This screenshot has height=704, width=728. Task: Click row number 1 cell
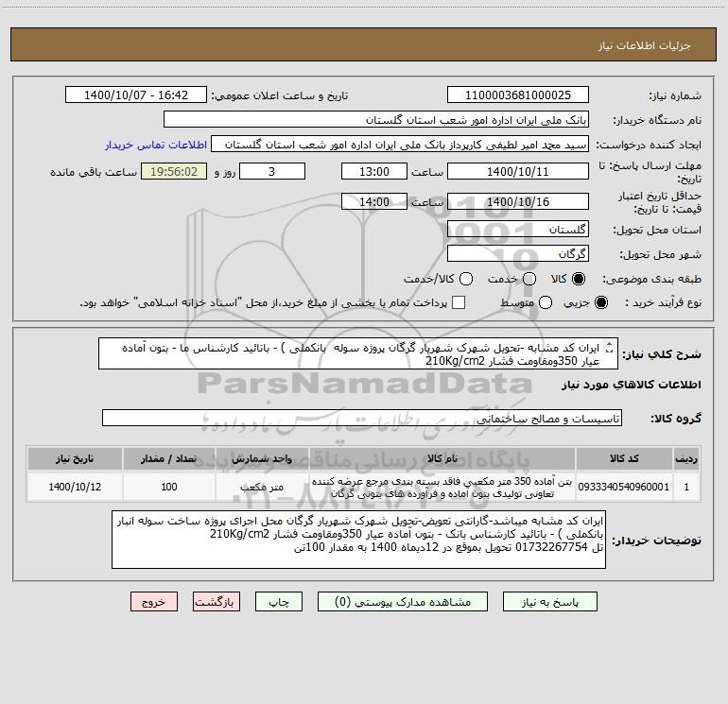(686, 487)
